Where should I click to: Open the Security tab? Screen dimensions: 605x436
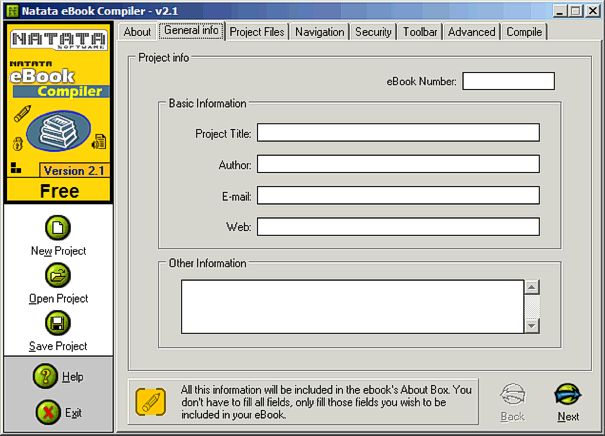click(373, 32)
